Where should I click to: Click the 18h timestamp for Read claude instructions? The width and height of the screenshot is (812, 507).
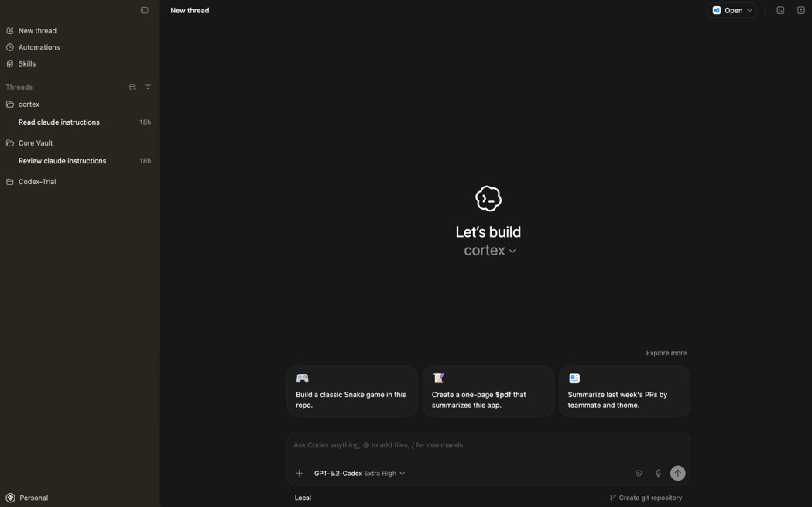click(145, 122)
